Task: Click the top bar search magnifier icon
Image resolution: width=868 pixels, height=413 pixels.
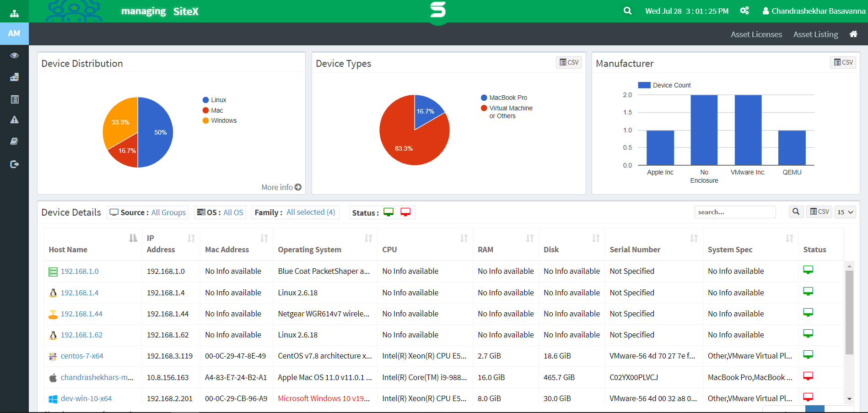Action: [x=627, y=11]
